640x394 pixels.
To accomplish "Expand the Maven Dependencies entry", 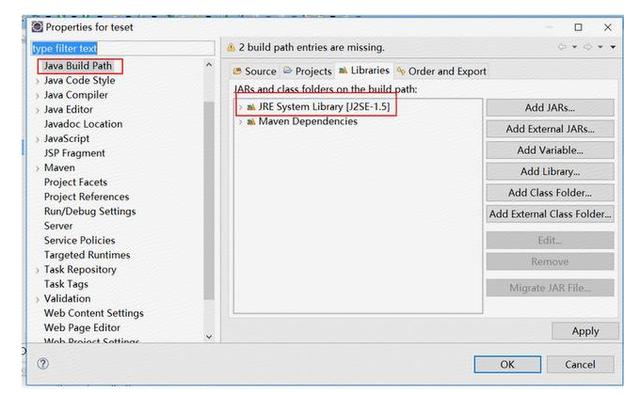I will (240, 122).
